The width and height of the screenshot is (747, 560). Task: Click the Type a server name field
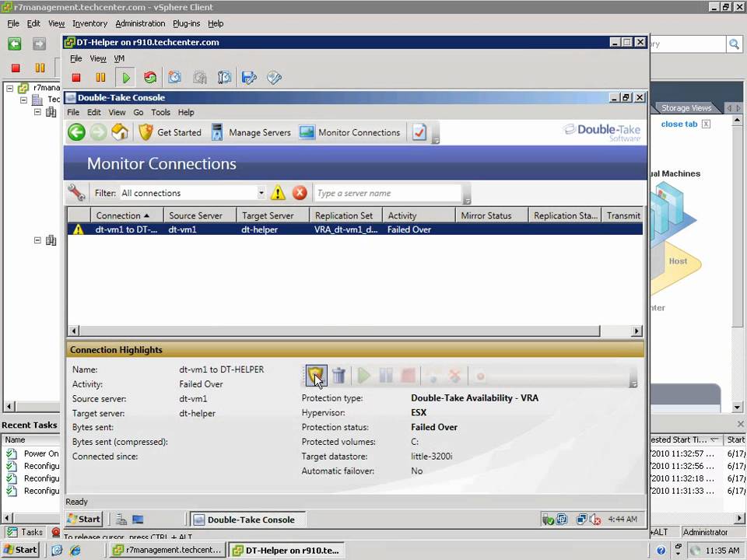(388, 193)
